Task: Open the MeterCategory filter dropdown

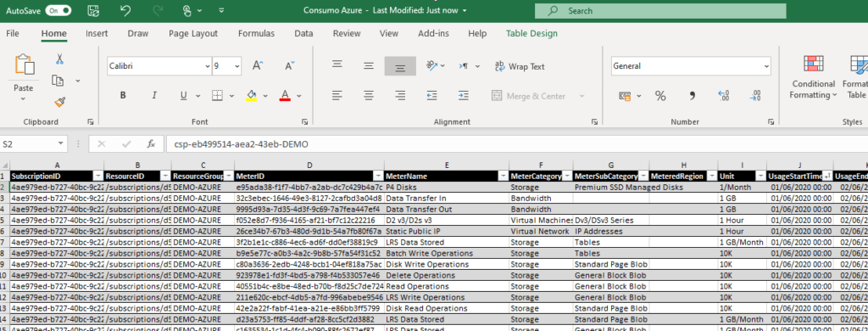Action: tap(567, 176)
